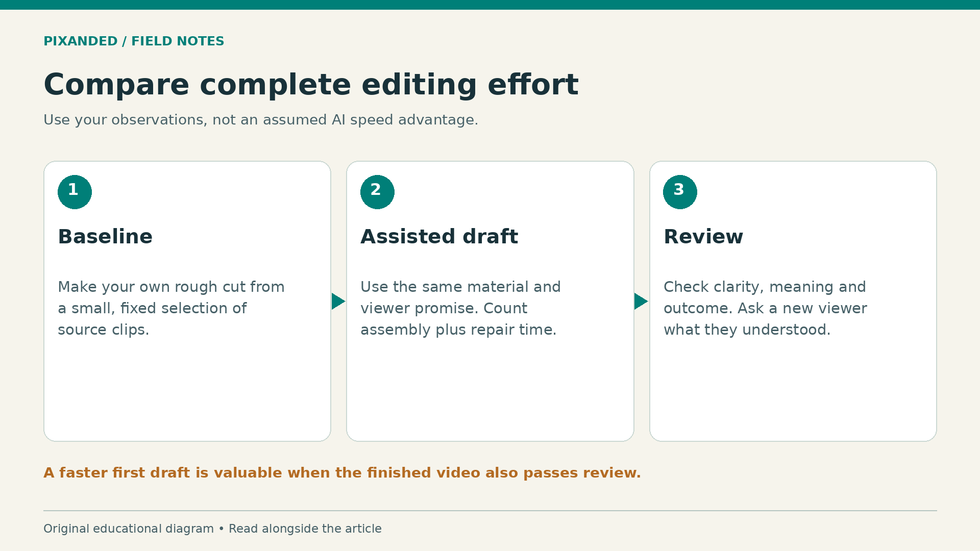
Task: Click the PIXANDED / FIELD NOTES label
Action: click(134, 41)
